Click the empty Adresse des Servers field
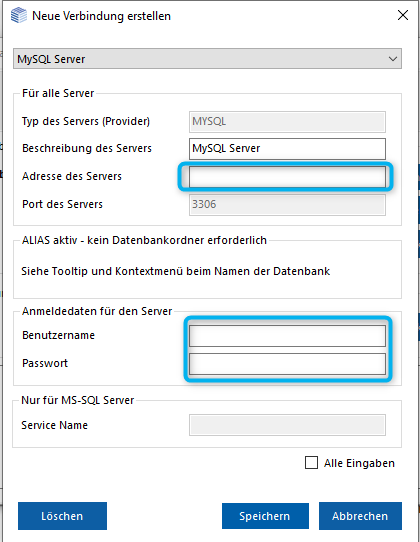The height and width of the screenshot is (542, 420). pyautogui.click(x=287, y=177)
